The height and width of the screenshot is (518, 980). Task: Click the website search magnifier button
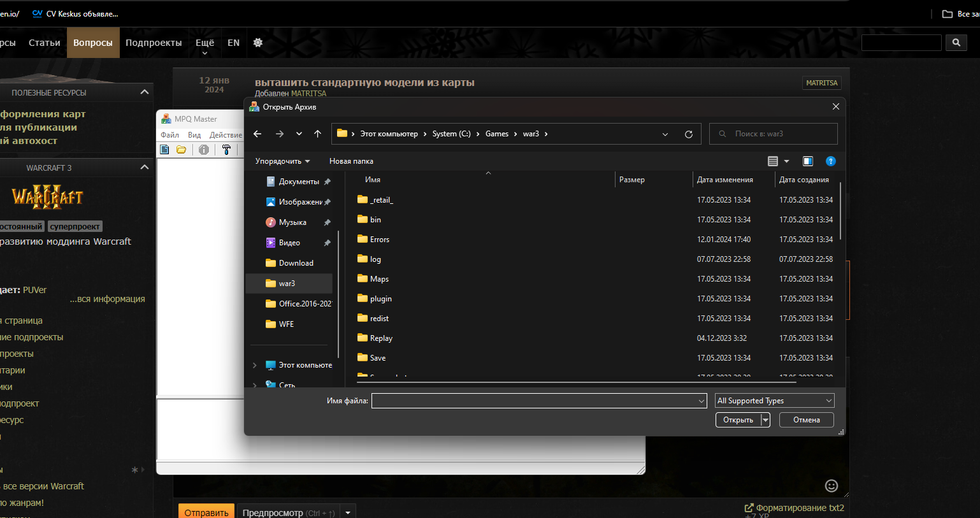coord(956,43)
